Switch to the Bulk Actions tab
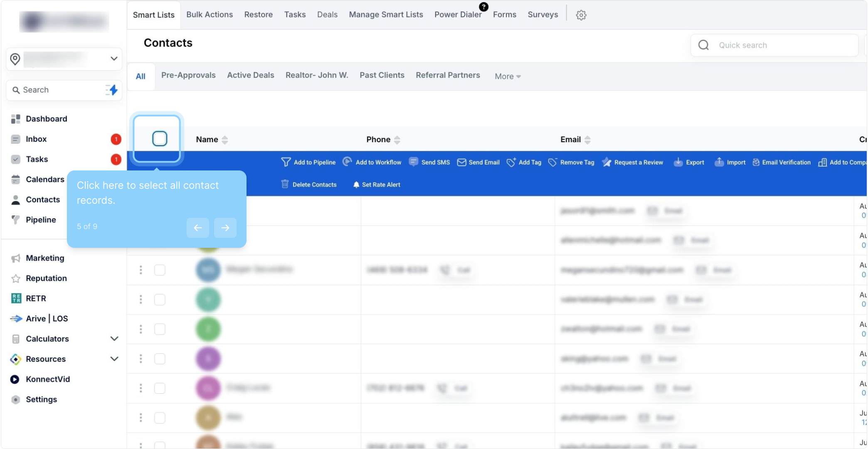This screenshot has width=868, height=449. 210,15
